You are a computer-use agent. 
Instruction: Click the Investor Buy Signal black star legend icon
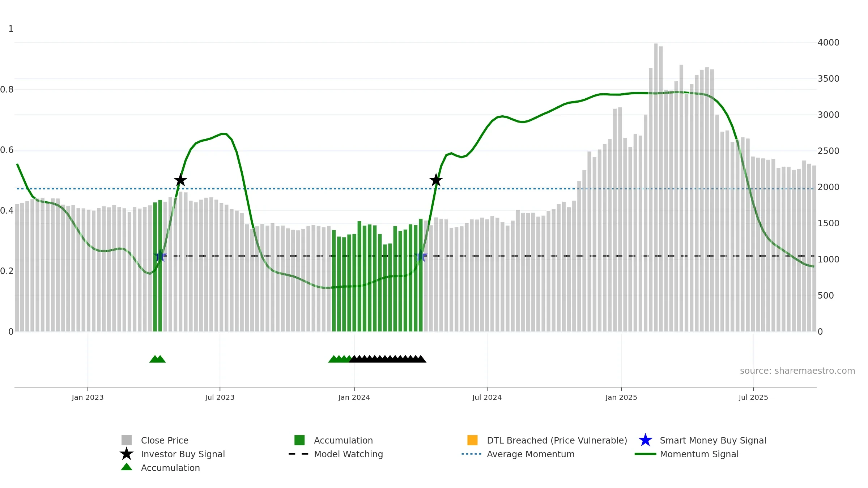click(127, 454)
